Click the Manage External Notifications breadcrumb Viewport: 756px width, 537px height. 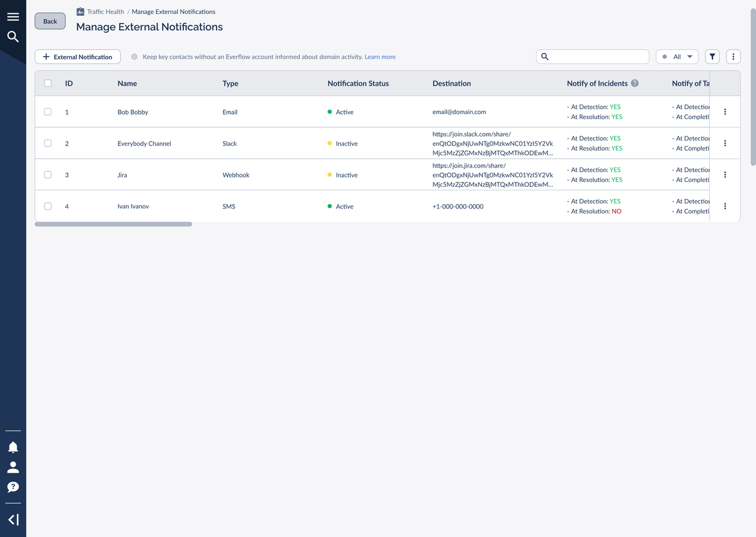173,11
